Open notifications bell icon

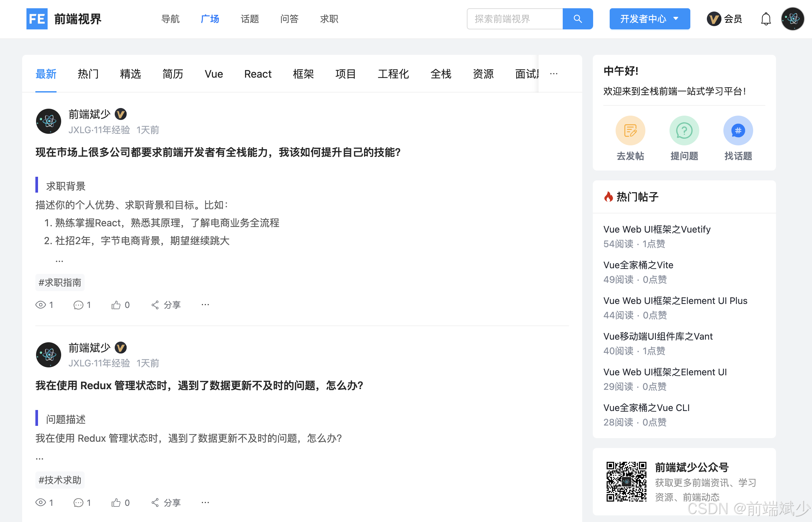point(765,19)
